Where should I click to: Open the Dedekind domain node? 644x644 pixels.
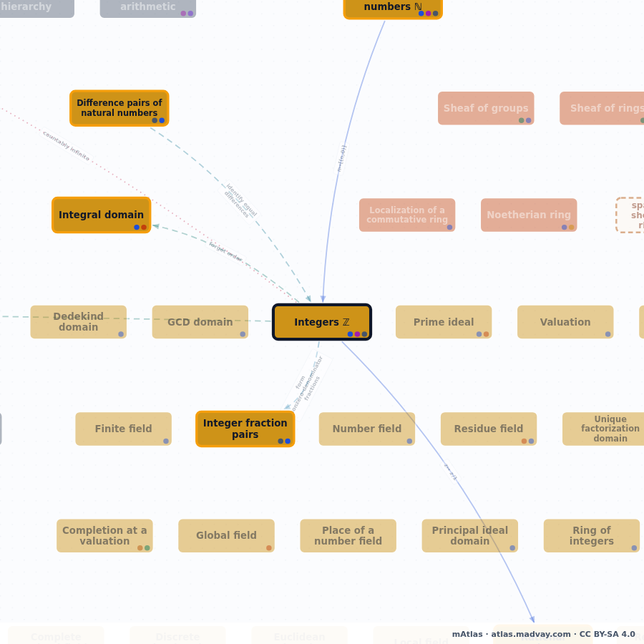pos(79,322)
